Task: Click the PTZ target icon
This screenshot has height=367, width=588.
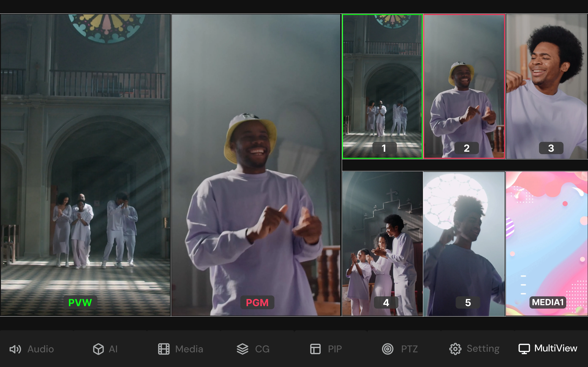Action: click(388, 349)
